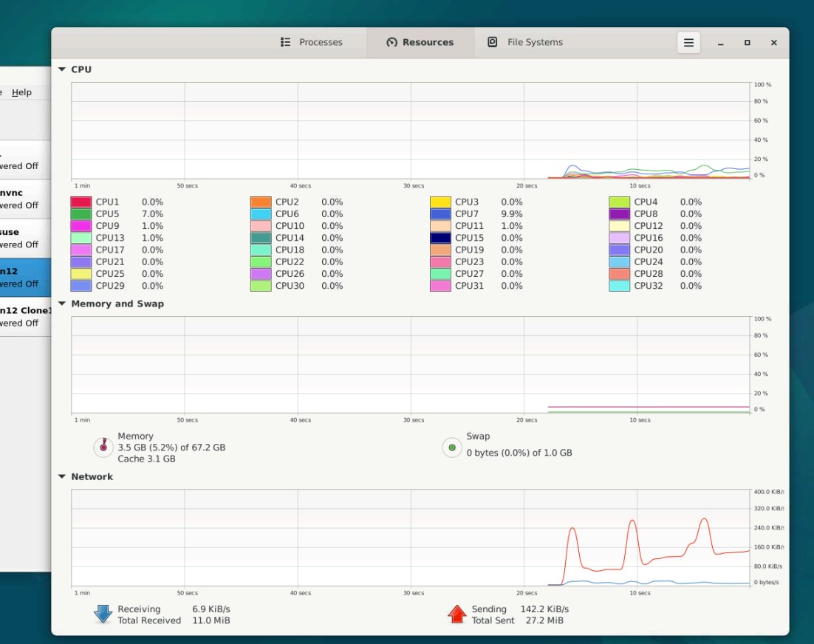
Task: Click the CPU15 dark blue swatch
Action: (x=440, y=238)
